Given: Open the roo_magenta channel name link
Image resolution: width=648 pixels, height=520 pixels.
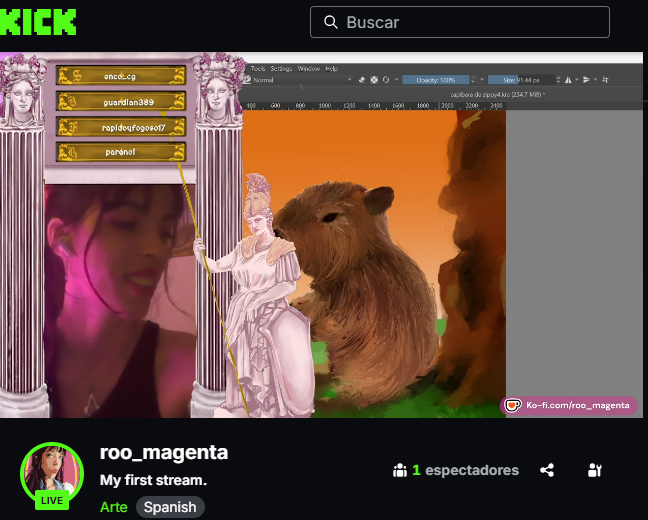Looking at the screenshot, I should click(x=164, y=452).
